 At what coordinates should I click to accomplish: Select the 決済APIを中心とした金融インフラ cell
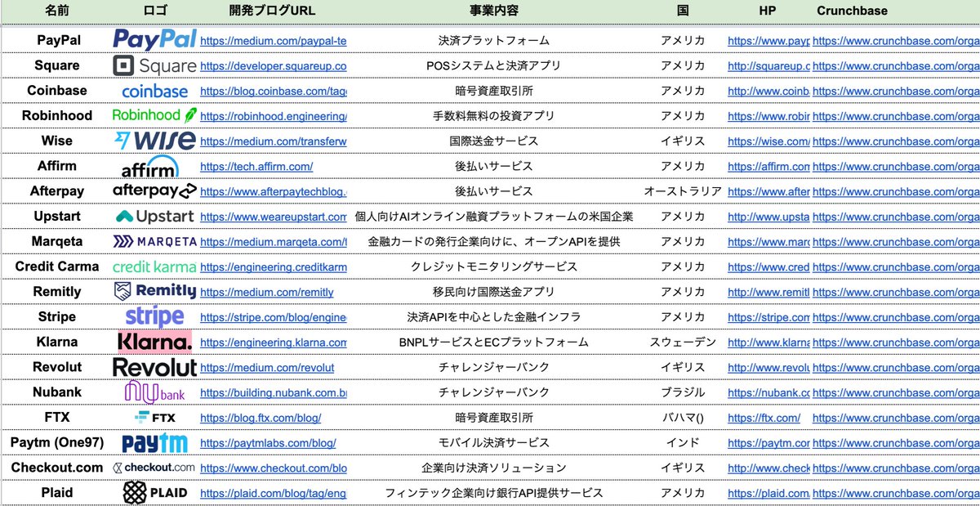pos(494,317)
